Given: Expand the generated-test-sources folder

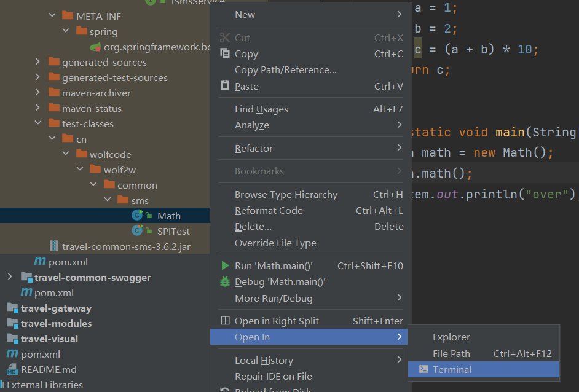Looking at the screenshot, I should click(x=37, y=77).
